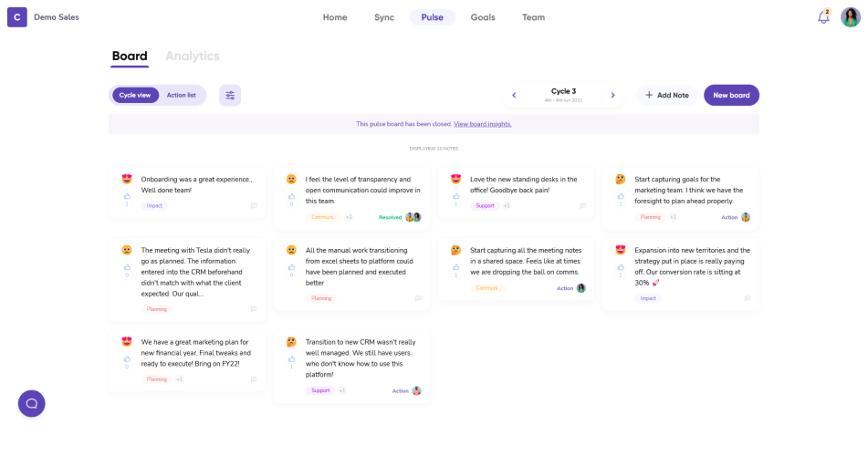Like the 'great marketing plan' note
Viewport: 868px width, 456px height.
pyautogui.click(x=127, y=359)
